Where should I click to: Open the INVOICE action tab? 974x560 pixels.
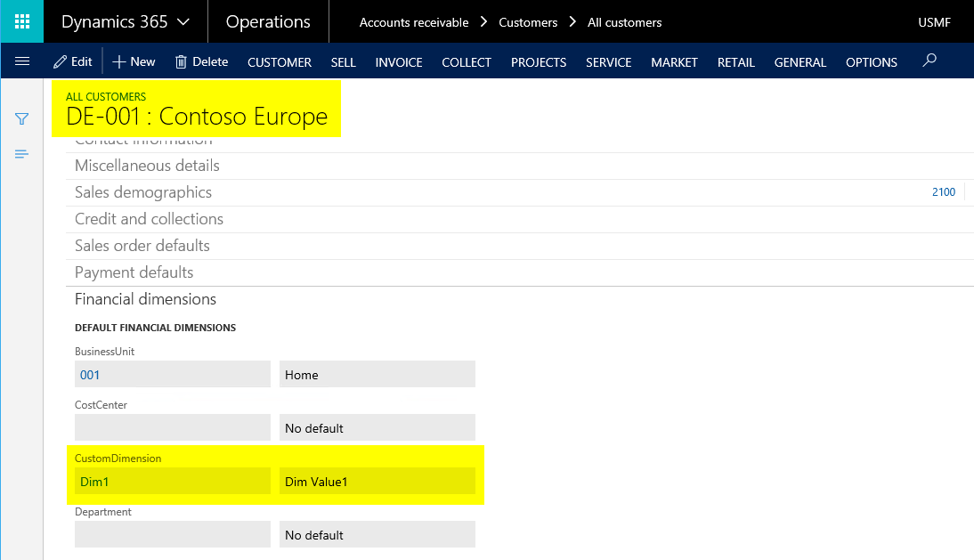click(399, 62)
